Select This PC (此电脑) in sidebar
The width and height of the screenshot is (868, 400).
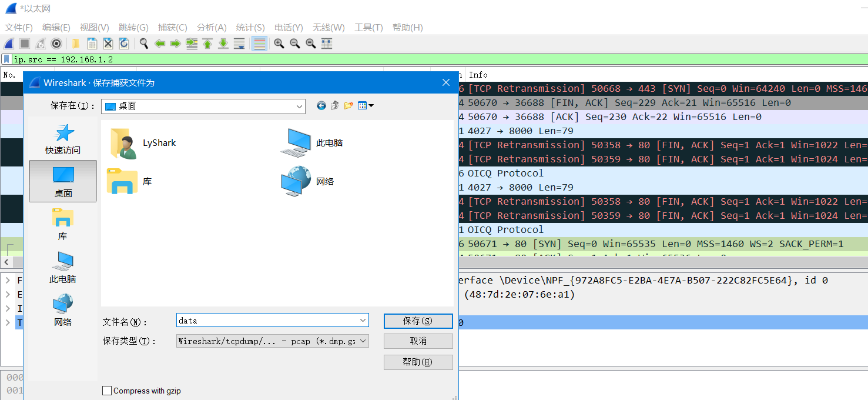63,268
